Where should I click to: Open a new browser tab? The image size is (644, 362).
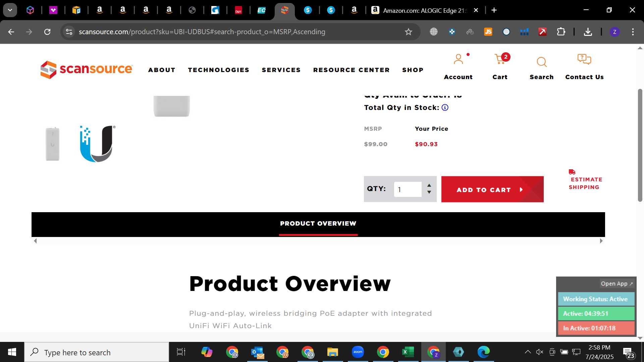[494, 10]
